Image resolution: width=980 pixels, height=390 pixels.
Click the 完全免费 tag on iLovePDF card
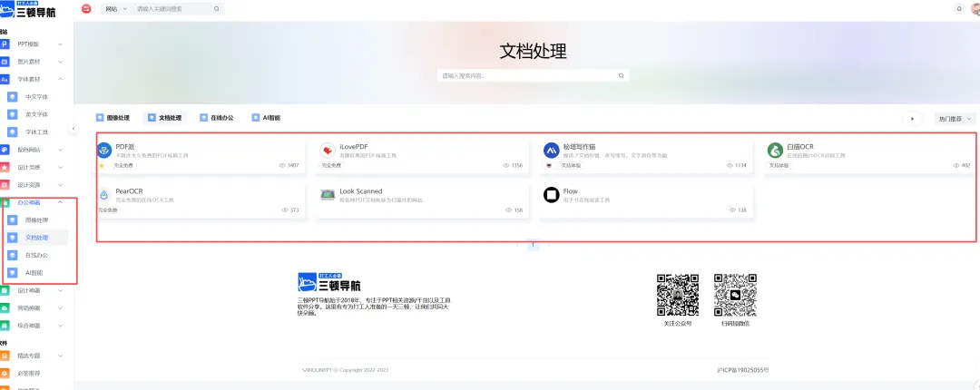[x=332, y=166]
